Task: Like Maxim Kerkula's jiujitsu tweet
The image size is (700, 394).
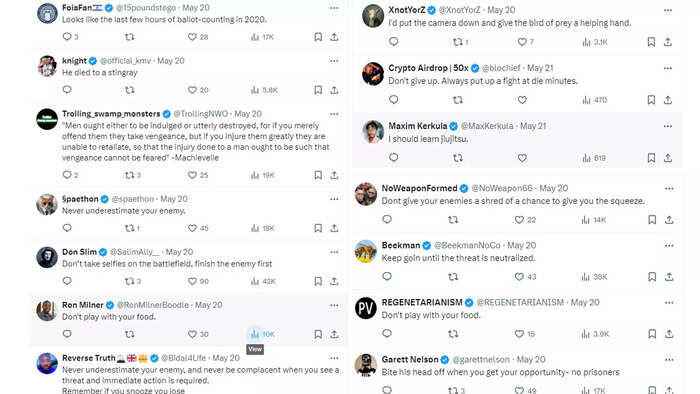Action: [522, 158]
